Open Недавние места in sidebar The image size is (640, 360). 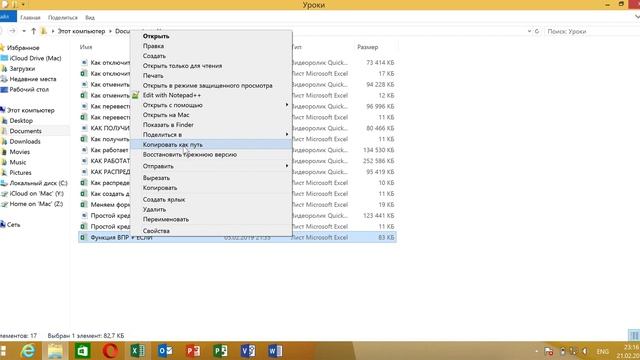point(33,79)
